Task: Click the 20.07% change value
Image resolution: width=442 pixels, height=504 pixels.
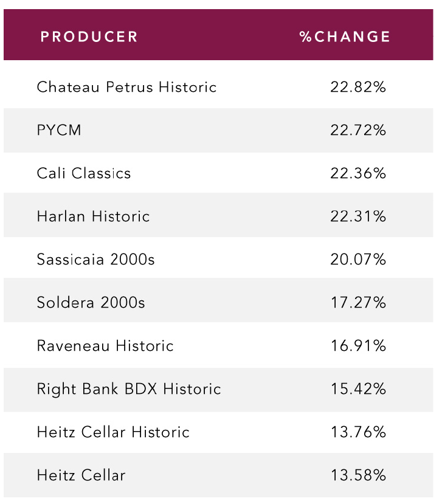Action: tap(358, 260)
